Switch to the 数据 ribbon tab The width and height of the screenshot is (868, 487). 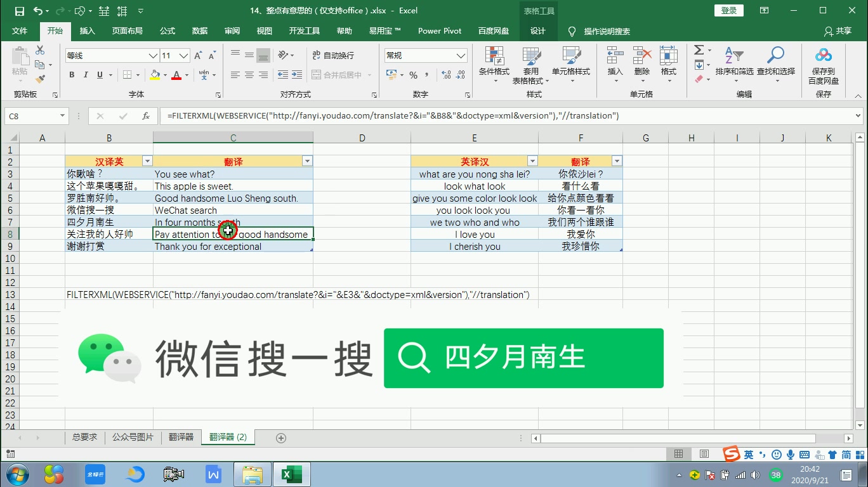click(x=200, y=31)
